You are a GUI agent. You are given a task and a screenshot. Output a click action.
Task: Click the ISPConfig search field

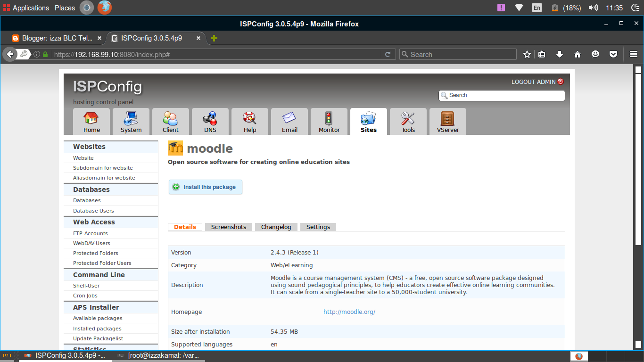point(501,95)
